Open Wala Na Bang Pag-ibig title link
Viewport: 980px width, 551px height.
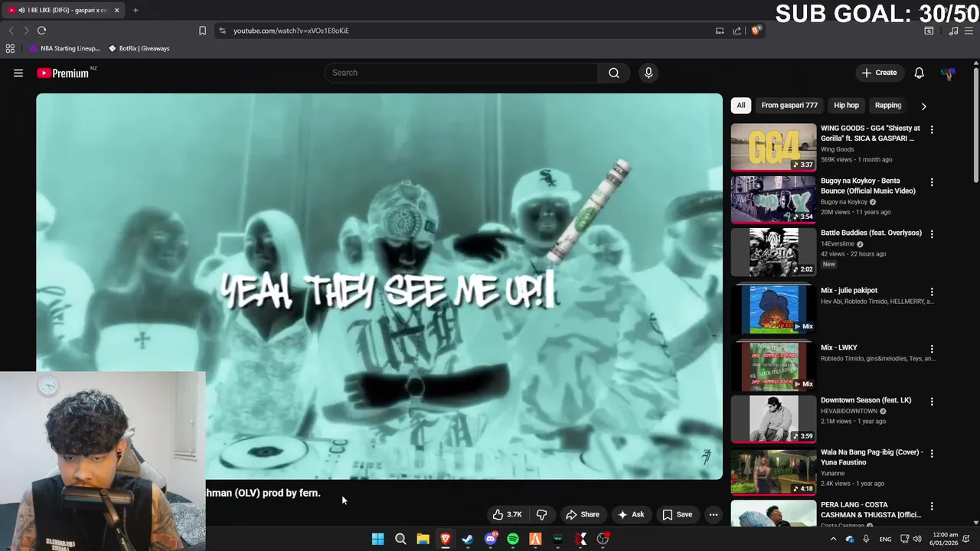(x=871, y=457)
